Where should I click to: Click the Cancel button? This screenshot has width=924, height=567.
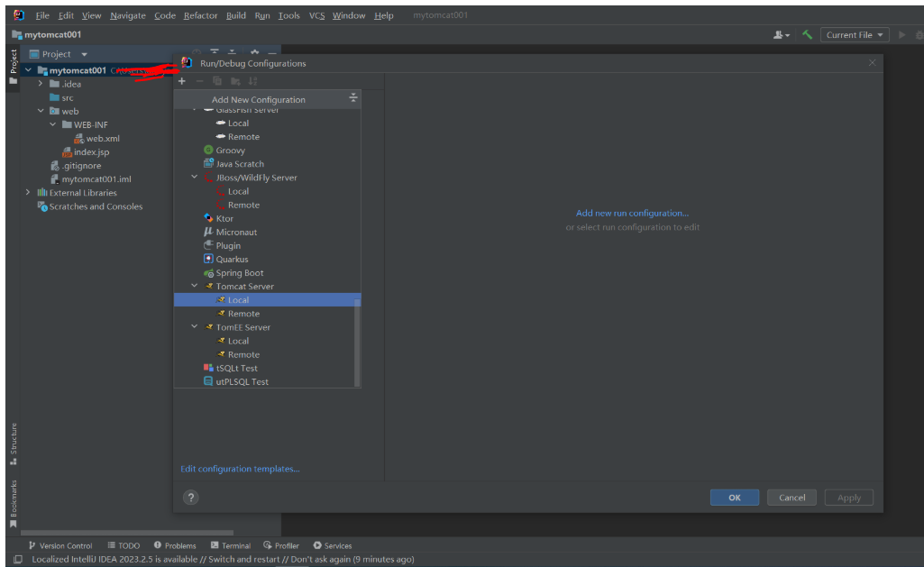tap(791, 498)
